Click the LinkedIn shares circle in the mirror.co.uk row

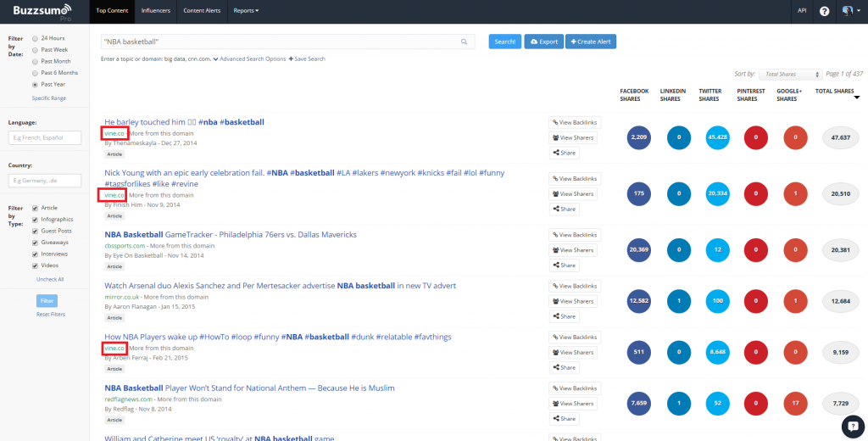(x=679, y=301)
